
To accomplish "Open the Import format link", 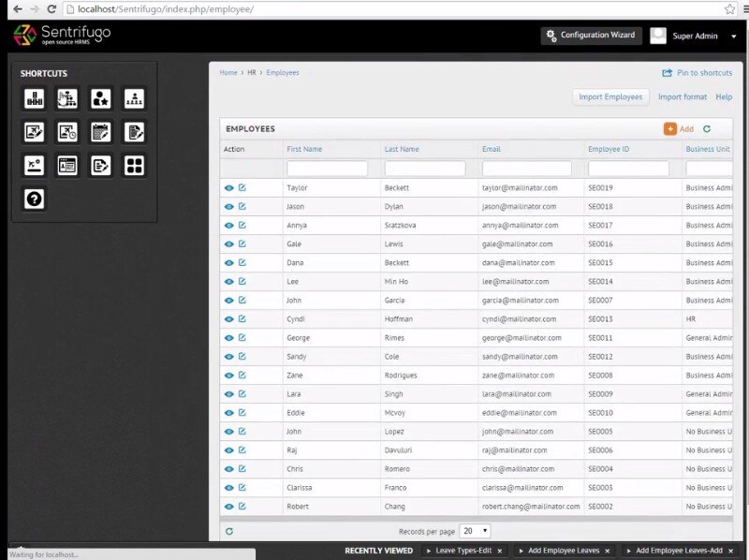I will [683, 96].
